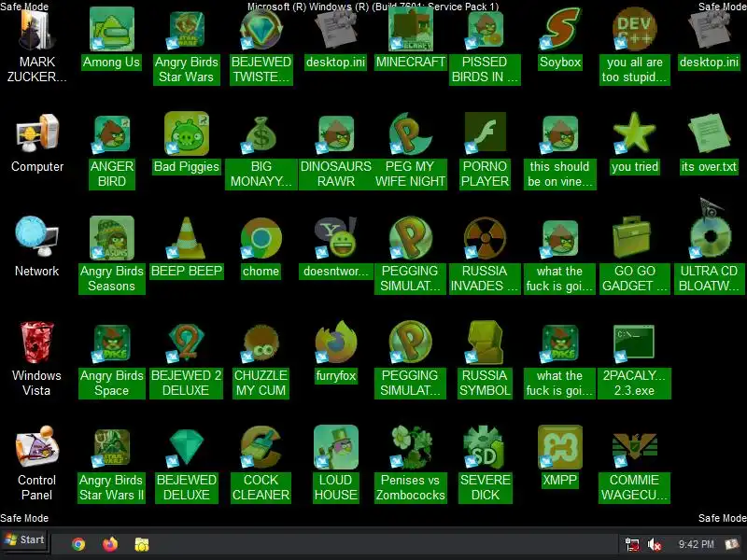
Task: Select the MARK ZUCKER... library icon
Action: (x=37, y=30)
